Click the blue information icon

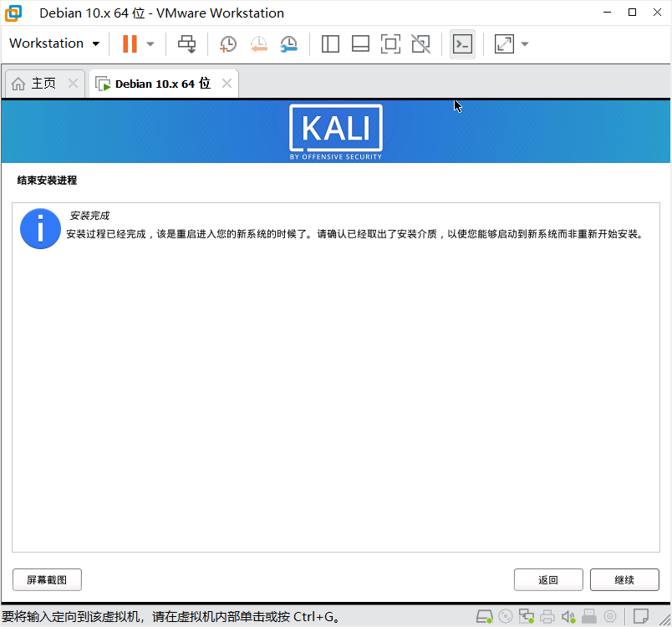click(x=40, y=228)
